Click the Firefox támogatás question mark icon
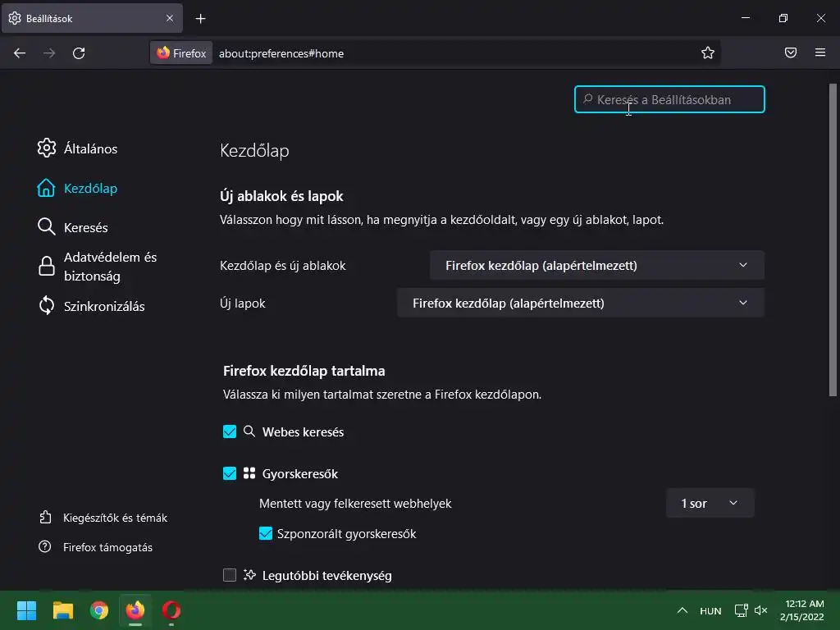This screenshot has width=840, height=630. click(x=45, y=546)
